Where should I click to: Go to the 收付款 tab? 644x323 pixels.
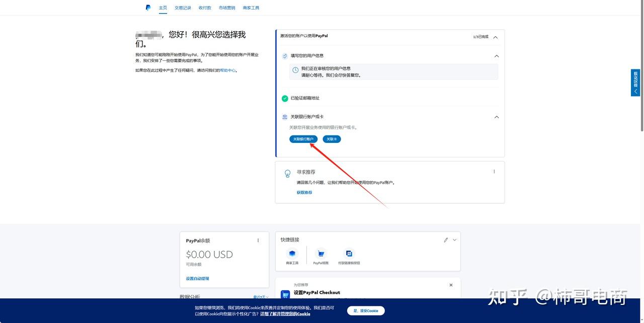pos(205,8)
